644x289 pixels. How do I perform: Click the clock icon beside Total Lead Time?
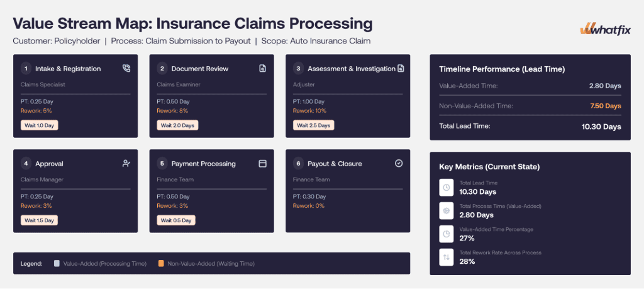(447, 188)
